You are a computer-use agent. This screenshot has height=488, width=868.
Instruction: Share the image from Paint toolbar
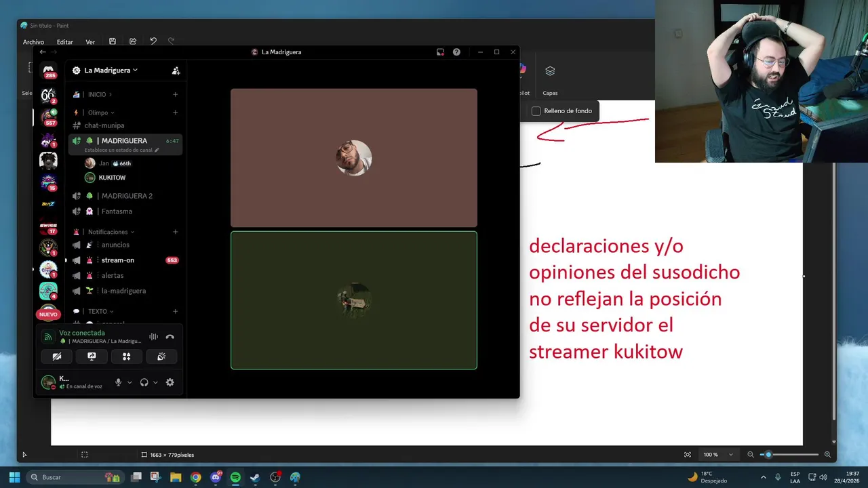[133, 41]
